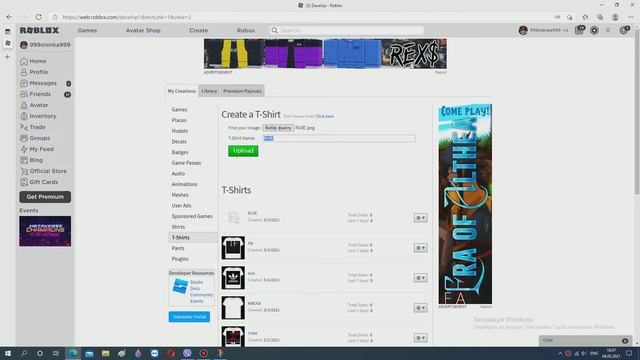Screen dimensions: 640x360
Task: Select Games in the creations list
Action: coord(180,110)
